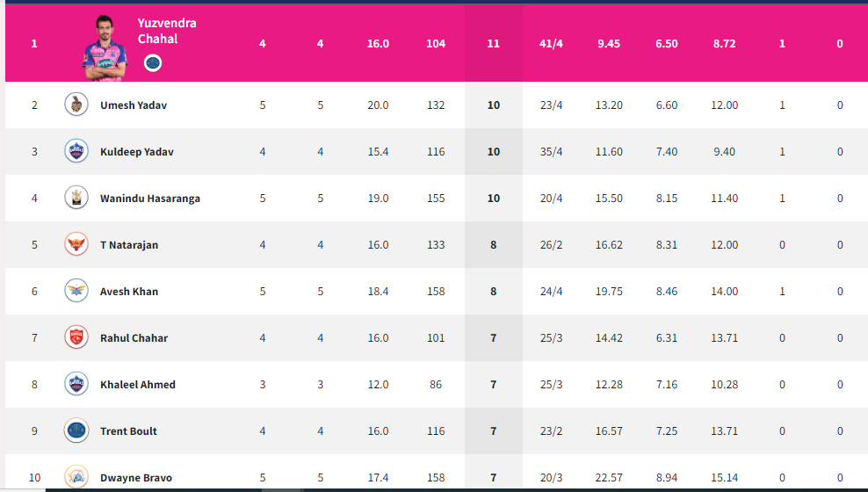
Task: Open Wanindu Hasaranga player page
Action: [150, 199]
